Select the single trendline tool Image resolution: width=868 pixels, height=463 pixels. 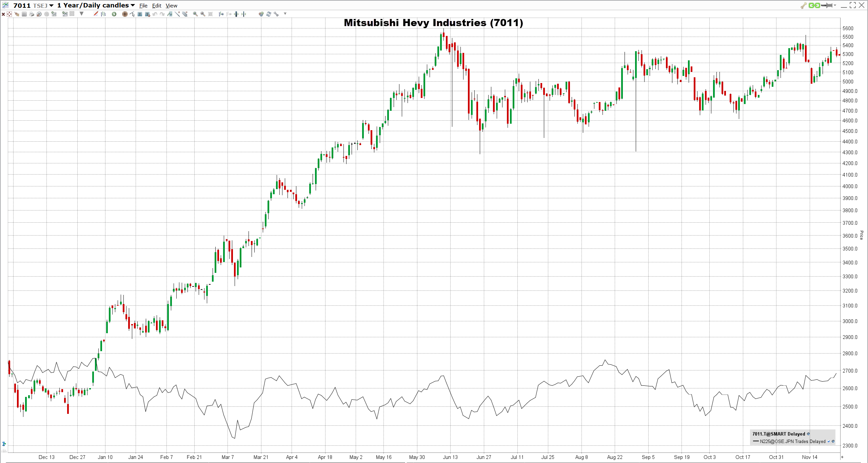[177, 14]
